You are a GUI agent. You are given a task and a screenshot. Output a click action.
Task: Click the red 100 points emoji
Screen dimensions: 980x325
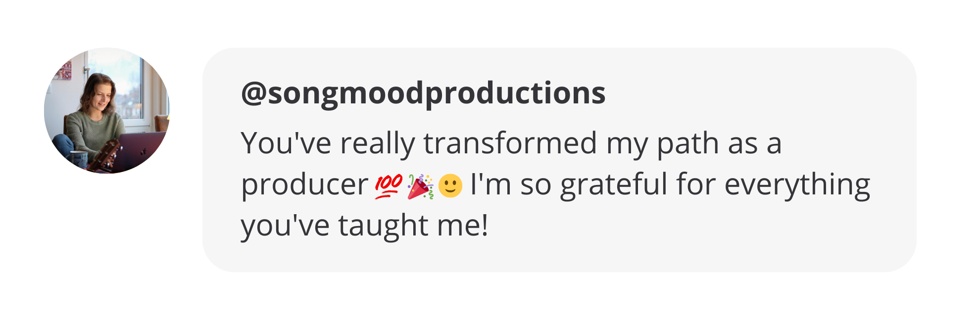(x=389, y=186)
